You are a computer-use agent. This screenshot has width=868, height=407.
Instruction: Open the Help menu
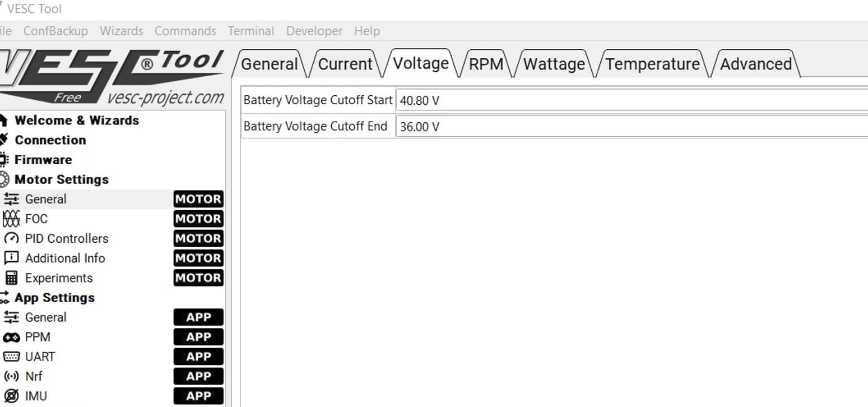click(x=367, y=31)
